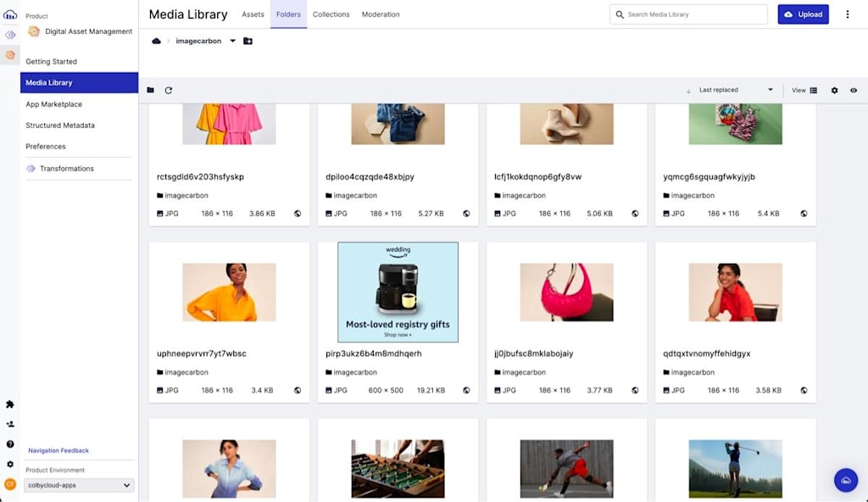Go to the home cloud breadcrumb icon
868x502 pixels.
coord(157,41)
